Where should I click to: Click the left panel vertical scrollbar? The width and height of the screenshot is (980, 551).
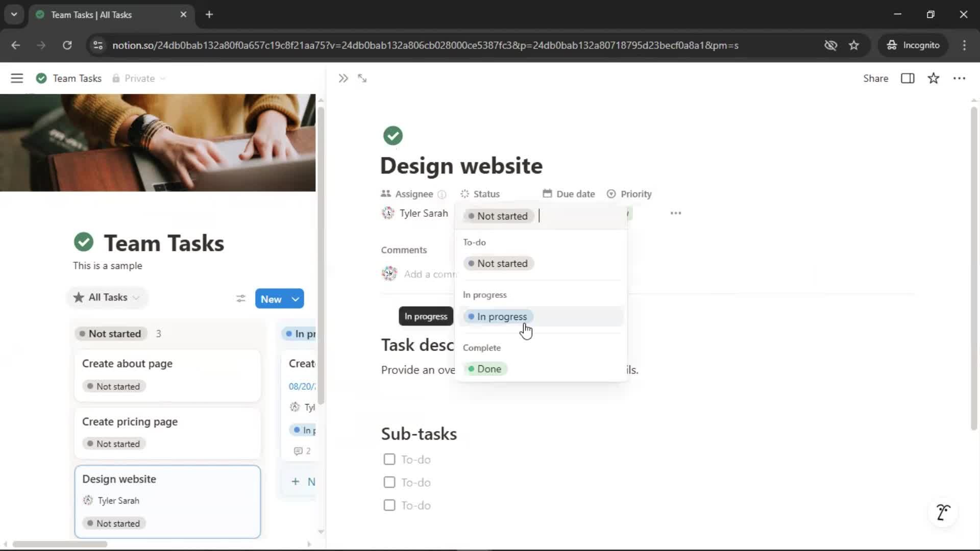321,255
